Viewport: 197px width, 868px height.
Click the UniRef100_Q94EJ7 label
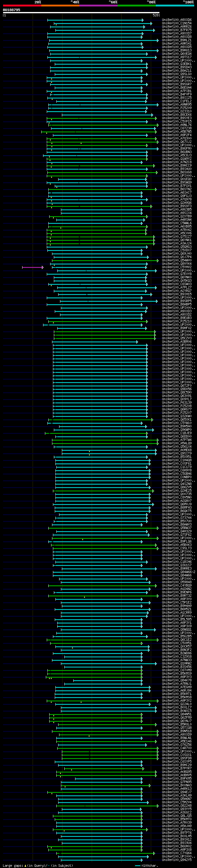177,792
